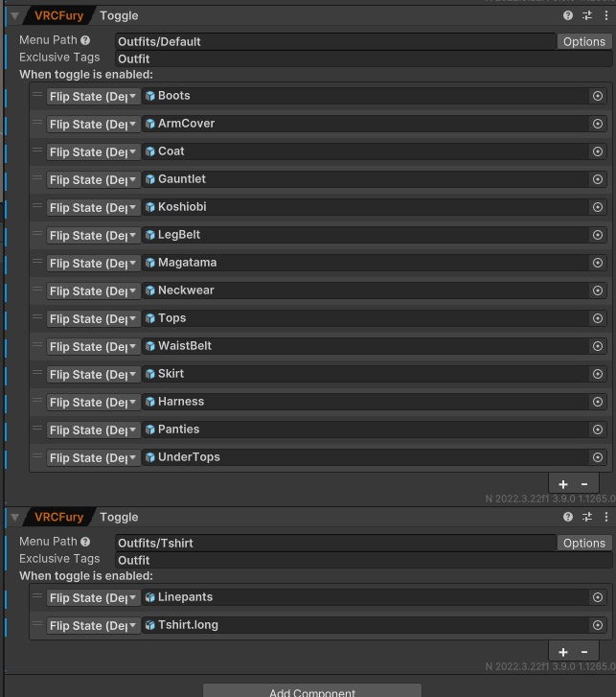The height and width of the screenshot is (697, 616).
Task: Open Flip State dropdown for Koshiobi
Action: pyautogui.click(x=94, y=208)
